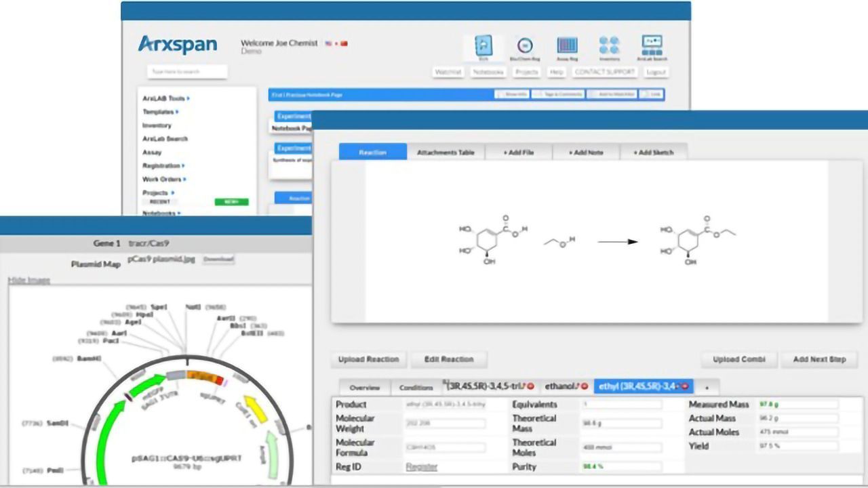
Task: Open Assay in the left sidebar
Action: coord(152,152)
